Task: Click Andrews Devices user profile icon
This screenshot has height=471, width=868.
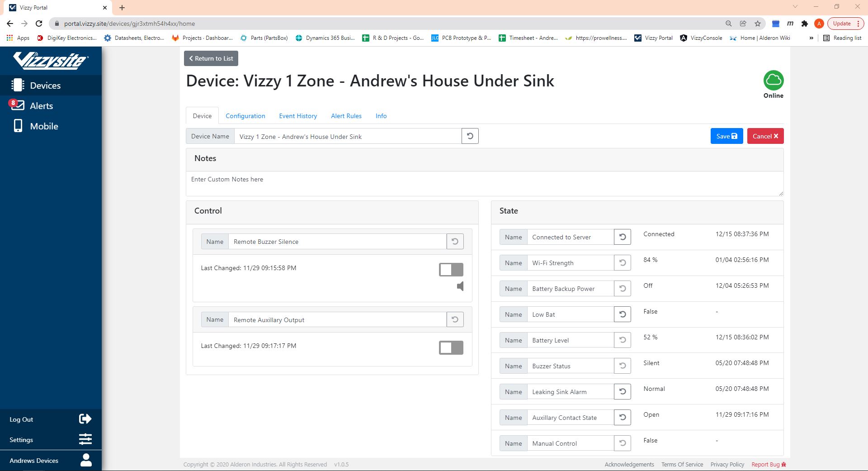Action: [x=86, y=460]
